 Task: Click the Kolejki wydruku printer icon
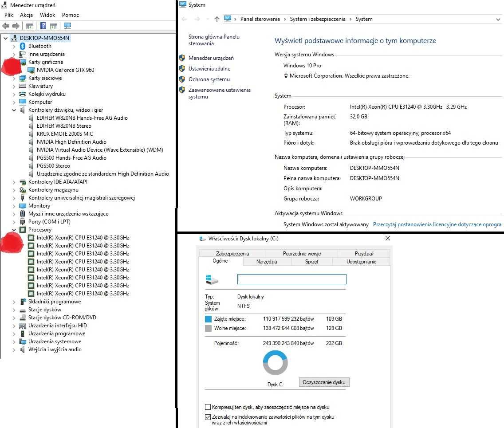[x=23, y=94]
